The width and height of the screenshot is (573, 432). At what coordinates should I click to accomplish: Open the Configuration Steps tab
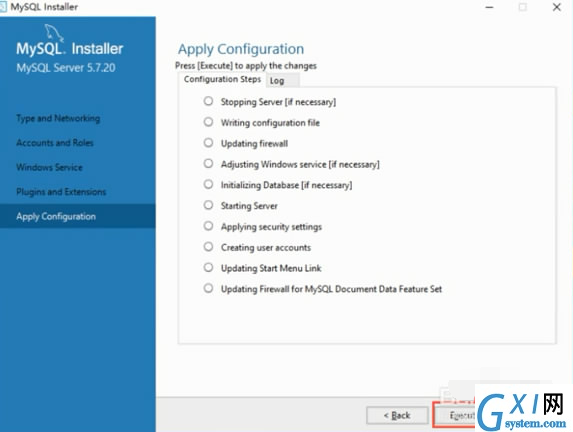222,80
